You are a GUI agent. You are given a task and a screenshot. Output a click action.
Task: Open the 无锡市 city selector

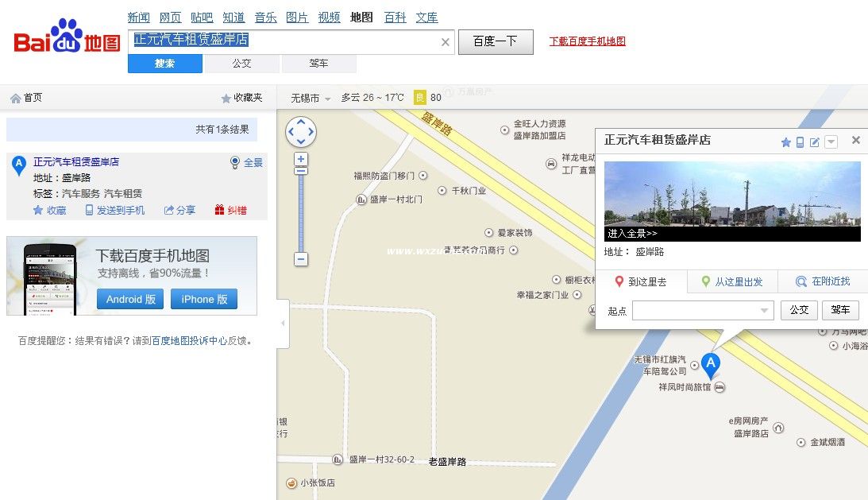coord(311,98)
